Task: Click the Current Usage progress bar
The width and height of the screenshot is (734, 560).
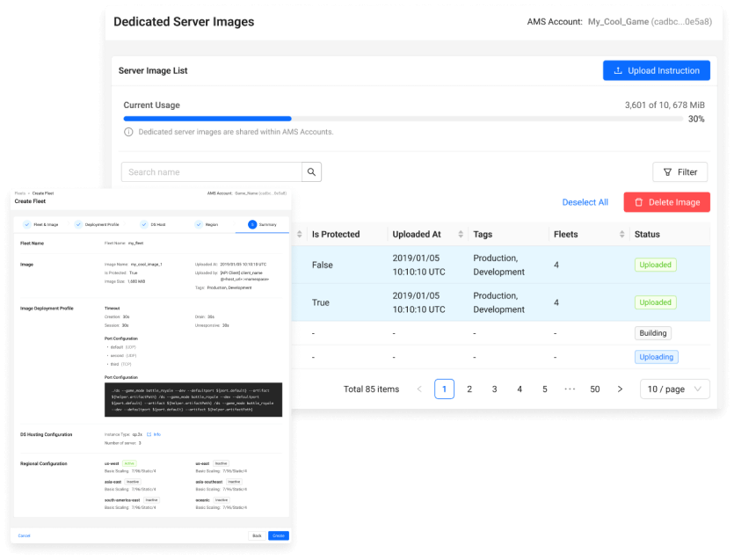Action: coord(404,119)
